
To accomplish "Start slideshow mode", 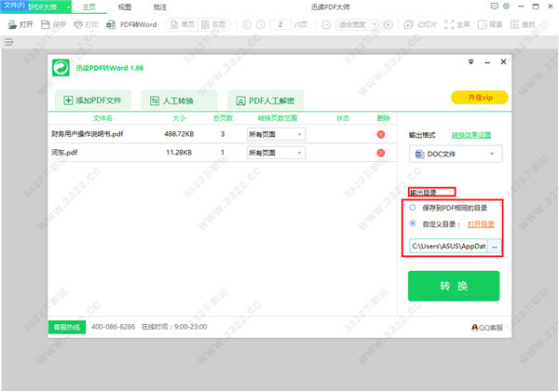I will point(420,24).
